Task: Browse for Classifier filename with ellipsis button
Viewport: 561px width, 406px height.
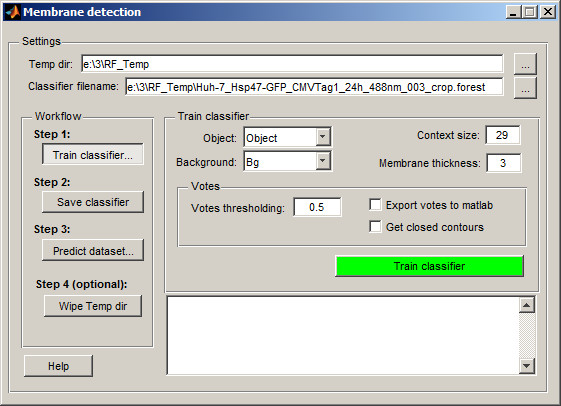Action: click(x=525, y=88)
